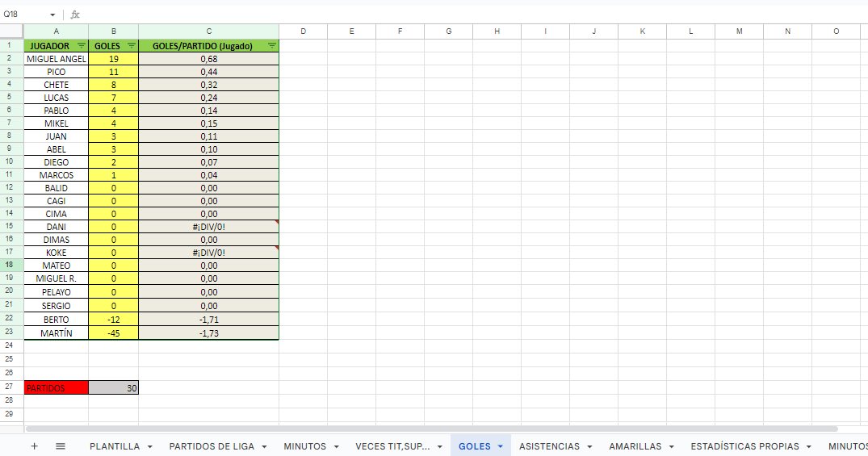This screenshot has width=868, height=456.
Task: Switch to the AMARILLAS sheet tab
Action: click(635, 446)
